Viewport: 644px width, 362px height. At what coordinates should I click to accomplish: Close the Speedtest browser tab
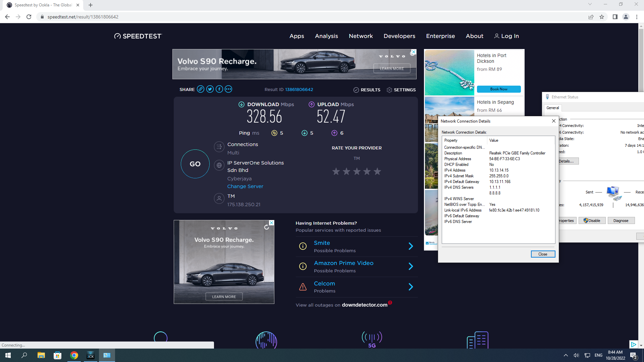[x=78, y=5]
